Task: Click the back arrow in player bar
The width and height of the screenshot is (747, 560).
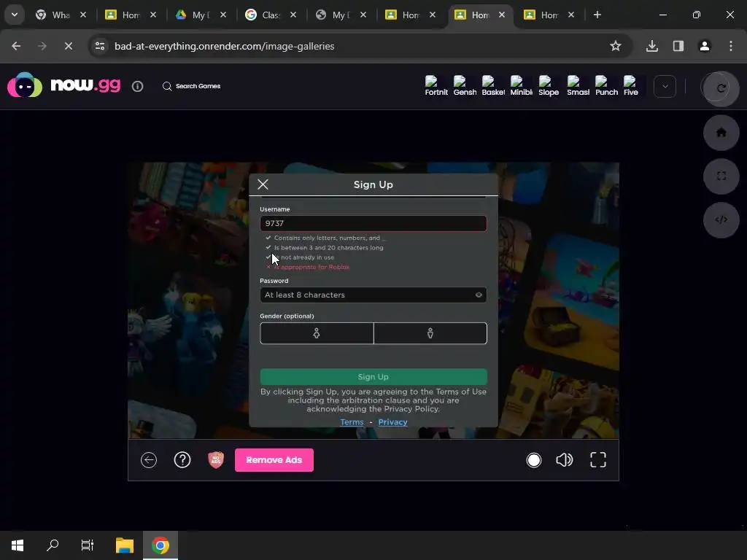Action: tap(149, 460)
